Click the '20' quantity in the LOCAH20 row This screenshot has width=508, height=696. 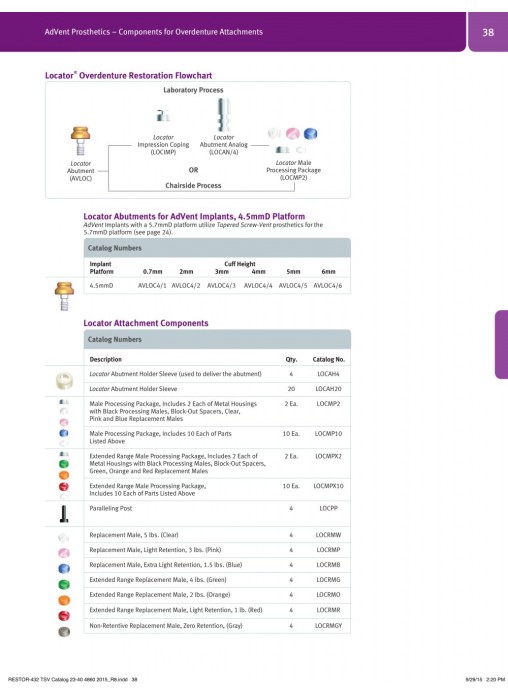tap(291, 389)
